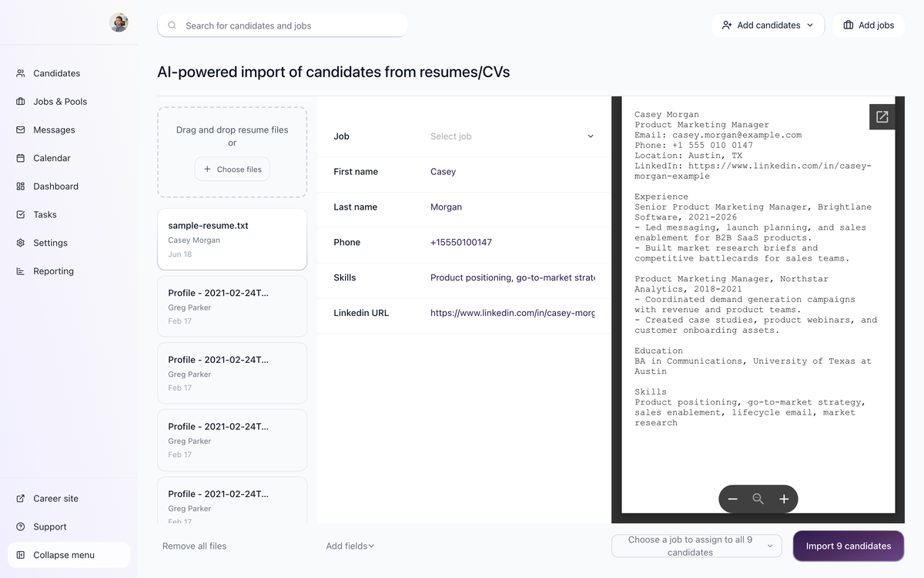The height and width of the screenshot is (578, 924).
Task: Click the Tasks checkmark icon
Action: coord(21,214)
